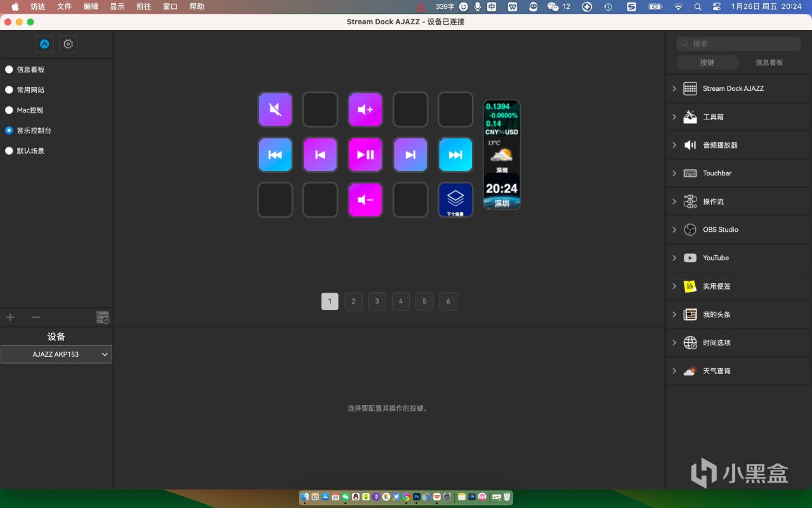
Task: Click the 设备 heading label
Action: click(56, 337)
